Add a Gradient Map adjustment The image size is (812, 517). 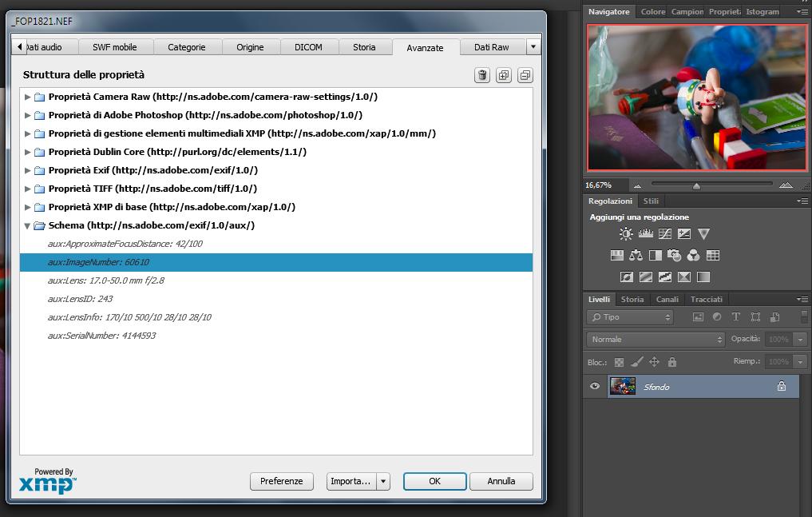703,277
